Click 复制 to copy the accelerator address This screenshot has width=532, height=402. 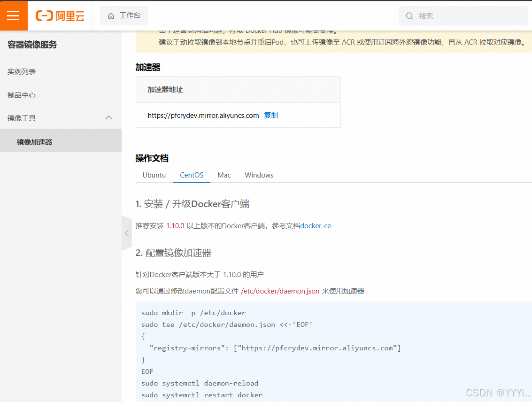tap(271, 115)
